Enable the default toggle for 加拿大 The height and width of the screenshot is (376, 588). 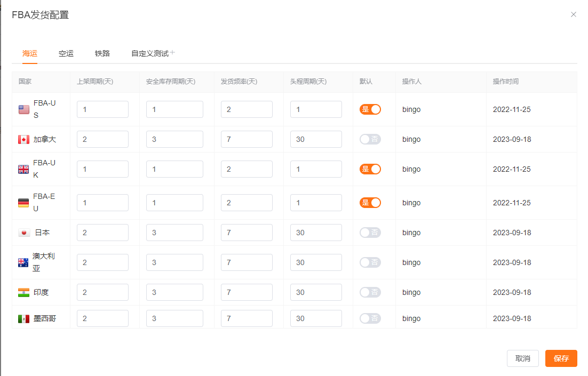370,139
